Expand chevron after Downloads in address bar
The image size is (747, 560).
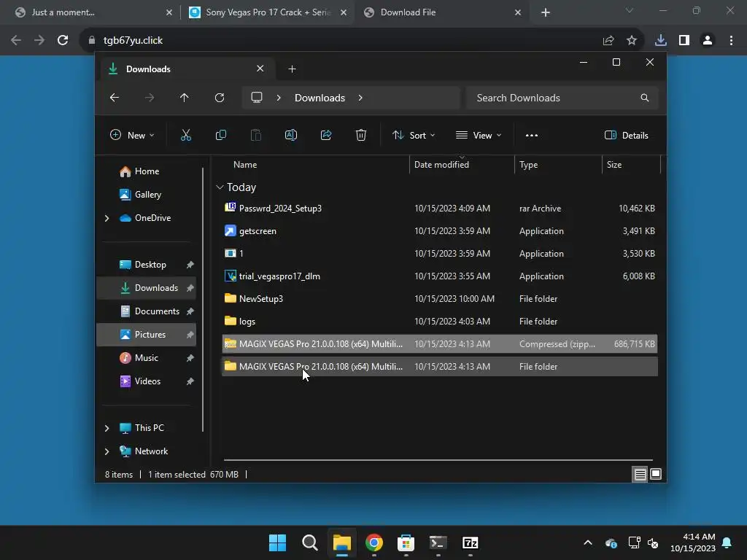360,98
